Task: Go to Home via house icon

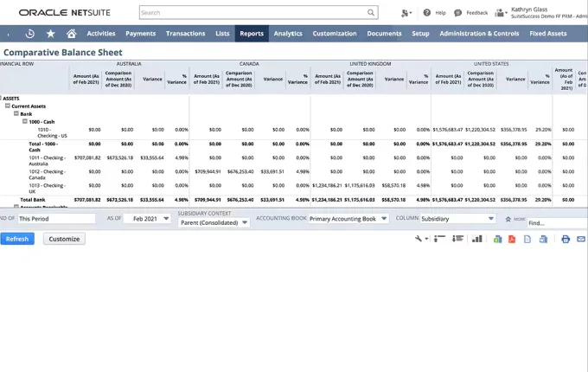Action: click(x=71, y=34)
